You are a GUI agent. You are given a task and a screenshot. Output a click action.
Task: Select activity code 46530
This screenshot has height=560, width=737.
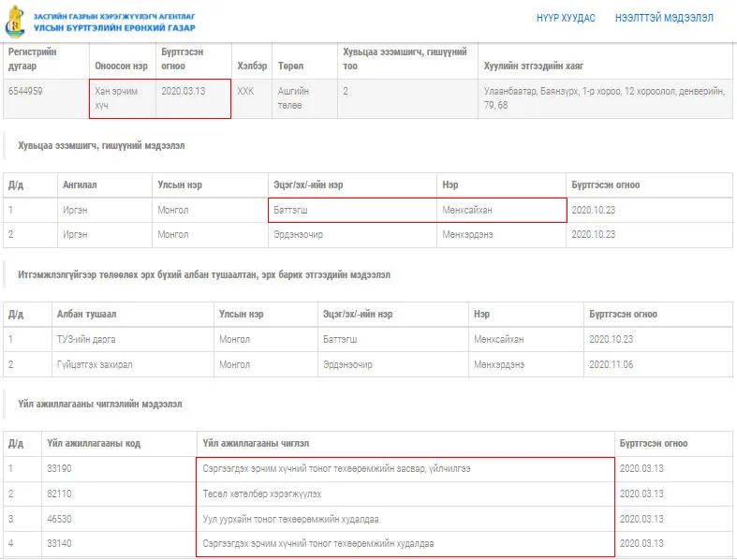59,520
